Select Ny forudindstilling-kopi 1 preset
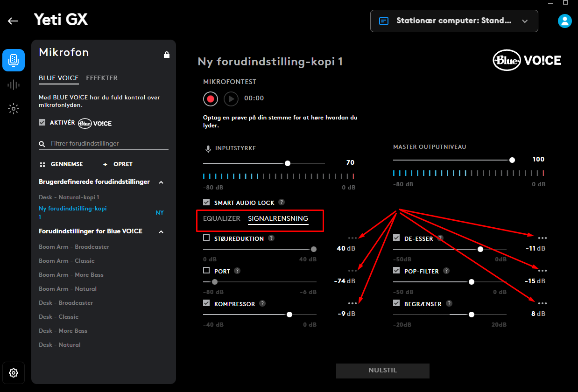The width and height of the screenshot is (578, 392). 73,213
